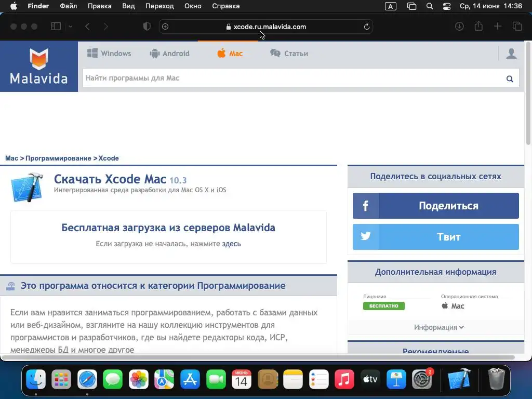Open Music from the Dock
532x399 pixels.
click(344, 379)
